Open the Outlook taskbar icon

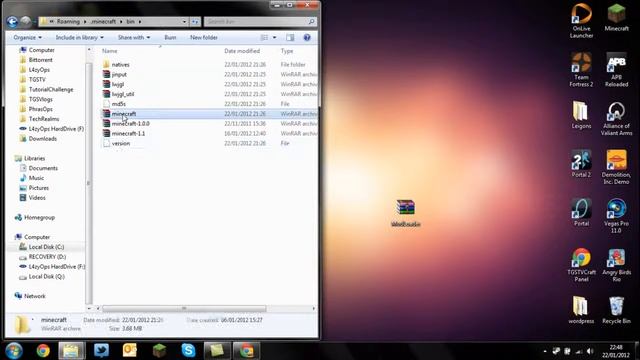pyautogui.click(x=130, y=351)
